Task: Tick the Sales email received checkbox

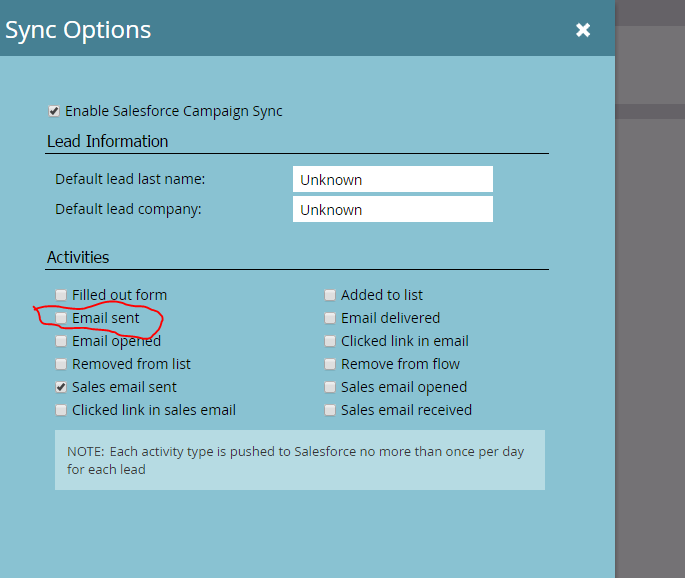Action: pos(330,410)
